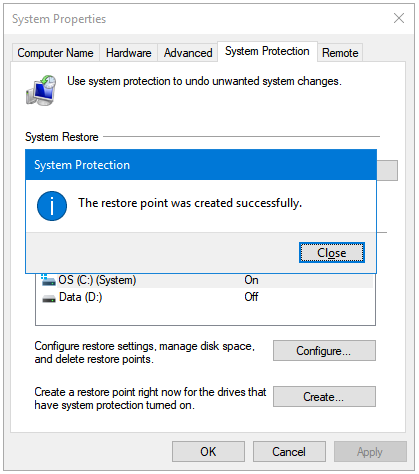Viewport: 419px width, 474px height.
Task: Click the system protection computer icon
Action: [41, 90]
